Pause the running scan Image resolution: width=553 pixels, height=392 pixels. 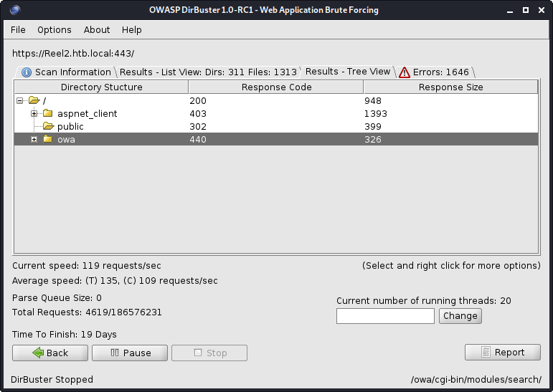click(130, 353)
